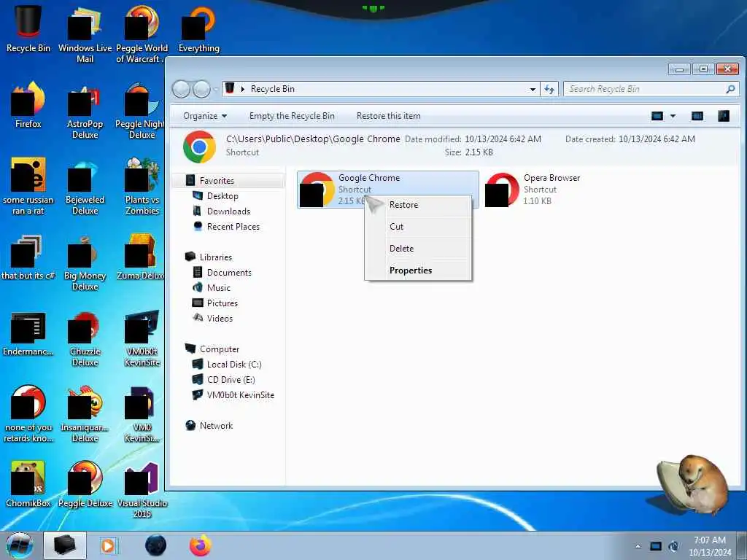Select Network in navigation pane
747x560 pixels.
pyautogui.click(x=216, y=426)
